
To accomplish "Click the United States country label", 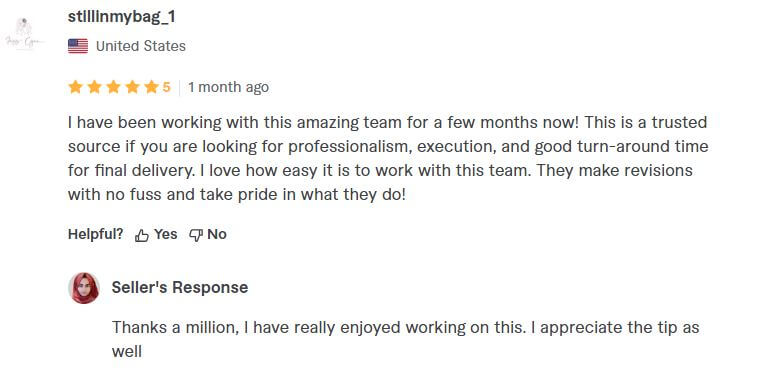I will tap(141, 46).
